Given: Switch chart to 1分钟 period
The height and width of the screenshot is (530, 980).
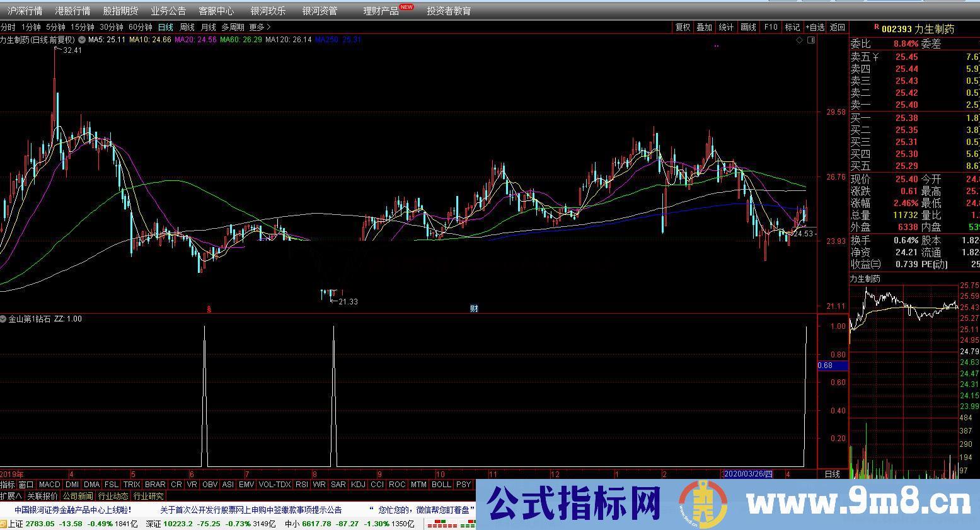Looking at the screenshot, I should coord(31,27).
